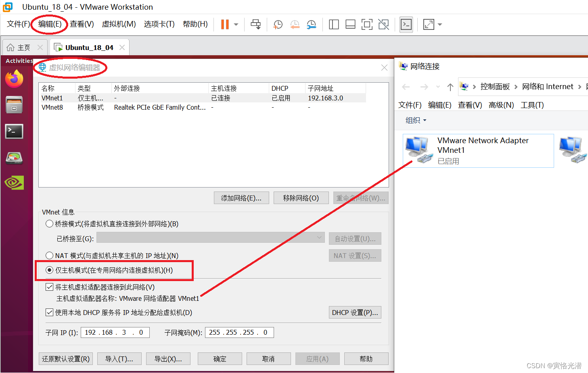
Task: Uncheck connect host virtual adapter checkbox
Action: pyautogui.click(x=50, y=287)
